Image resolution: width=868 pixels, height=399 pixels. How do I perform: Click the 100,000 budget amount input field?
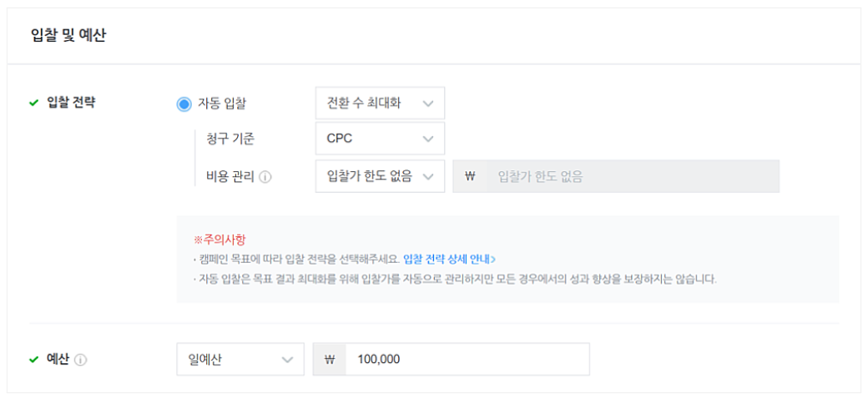(467, 359)
